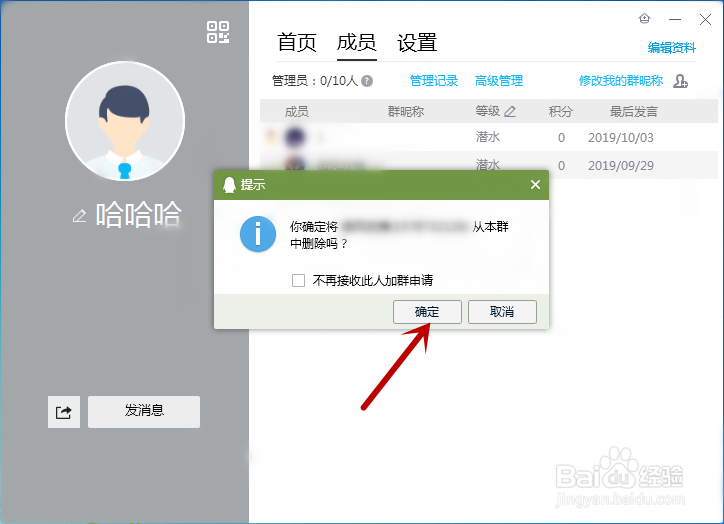724x524 pixels.
Task: Click the add member icon beside 修改我的群昵称
Action: pos(680,81)
